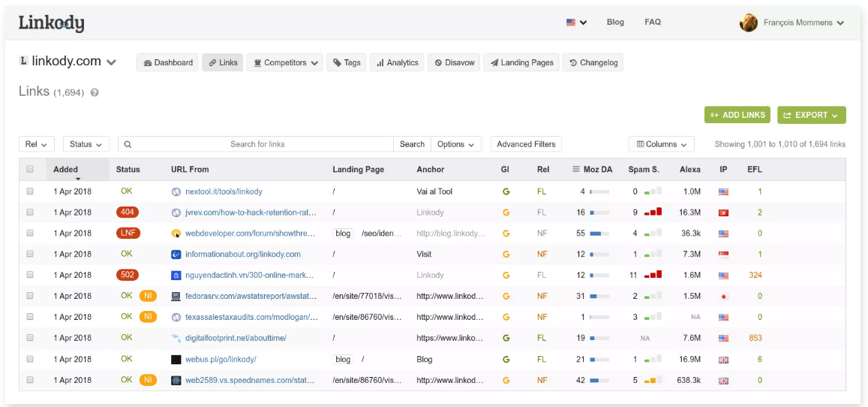Screen dimensions: 868x407
Task: Click the IP flag on jvrev.com row
Action: coord(723,213)
